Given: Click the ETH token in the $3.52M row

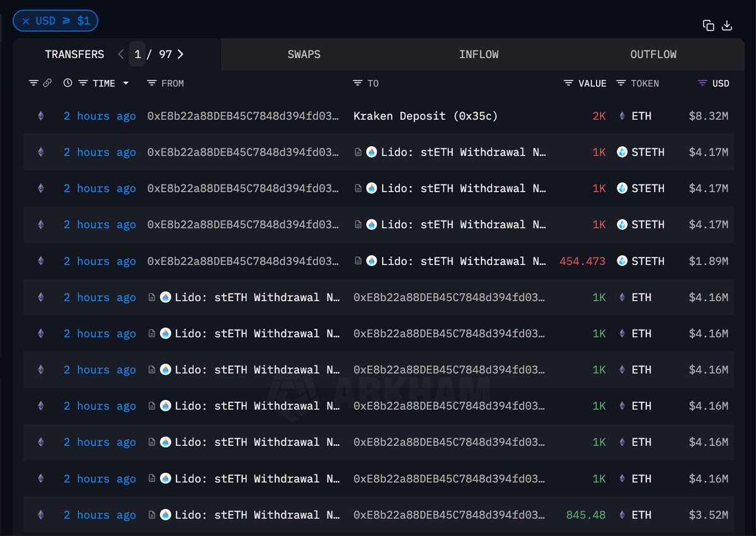Looking at the screenshot, I should [635, 515].
